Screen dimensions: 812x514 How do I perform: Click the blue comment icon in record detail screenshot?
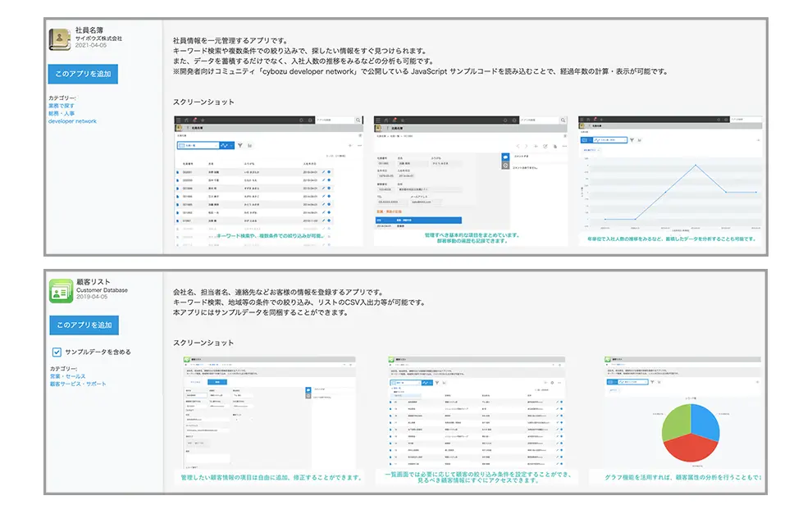(505, 156)
